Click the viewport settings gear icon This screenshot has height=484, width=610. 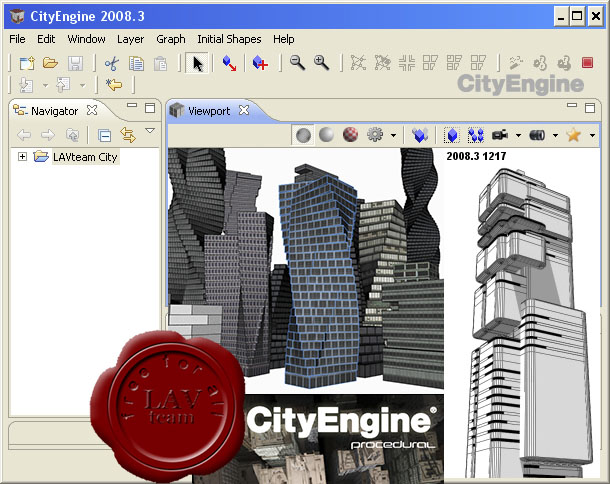point(375,135)
